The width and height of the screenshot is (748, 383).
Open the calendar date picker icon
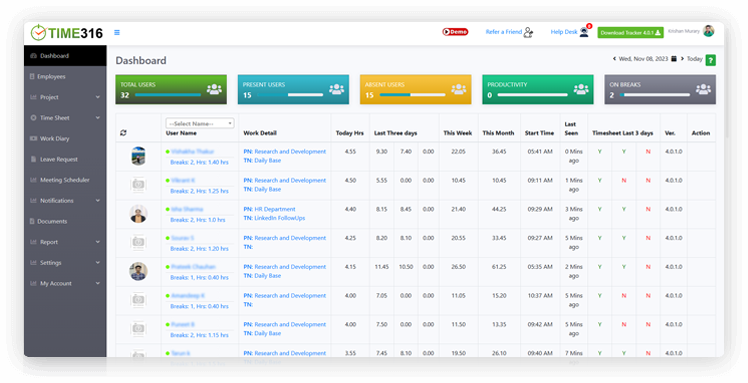[674, 59]
